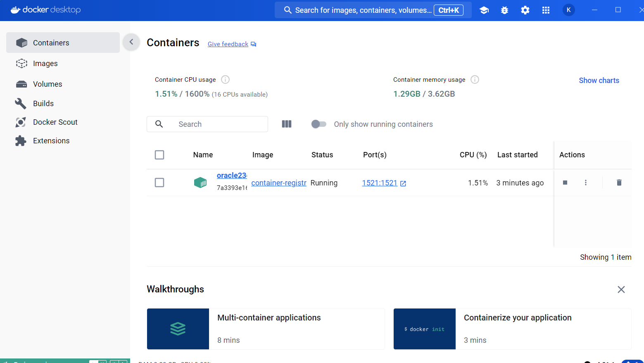Open the user account avatar K
This screenshot has height=363, width=644.
pyautogui.click(x=569, y=10)
